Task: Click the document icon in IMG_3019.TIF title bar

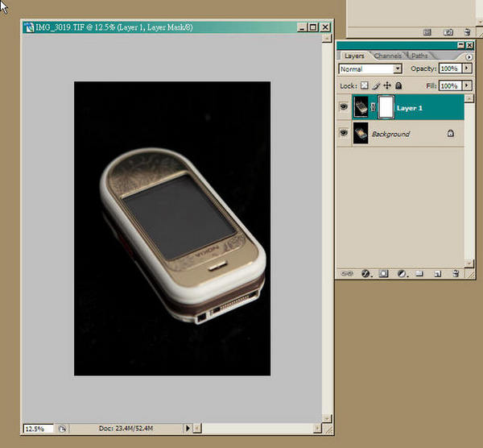Action: point(29,27)
